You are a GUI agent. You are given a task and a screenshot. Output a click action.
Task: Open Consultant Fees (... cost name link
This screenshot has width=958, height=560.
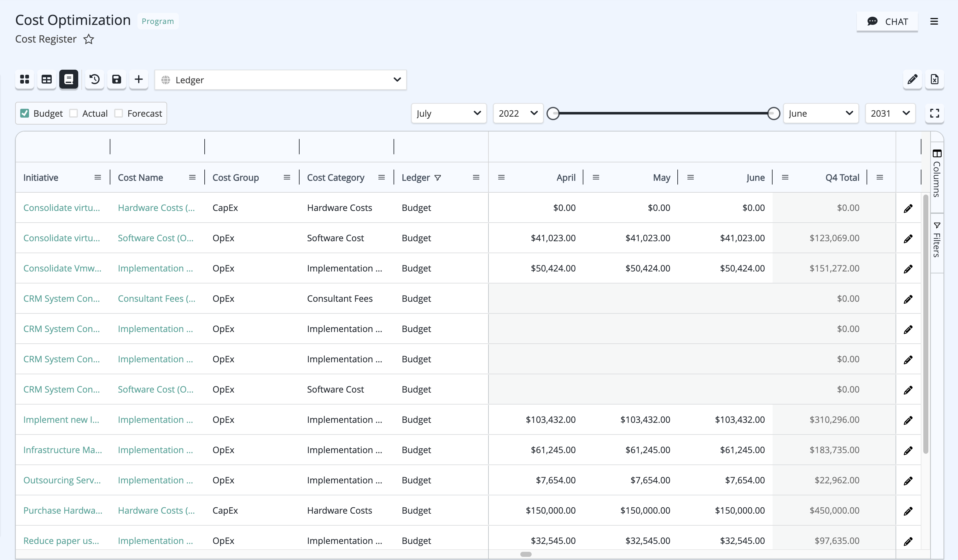pyautogui.click(x=157, y=299)
